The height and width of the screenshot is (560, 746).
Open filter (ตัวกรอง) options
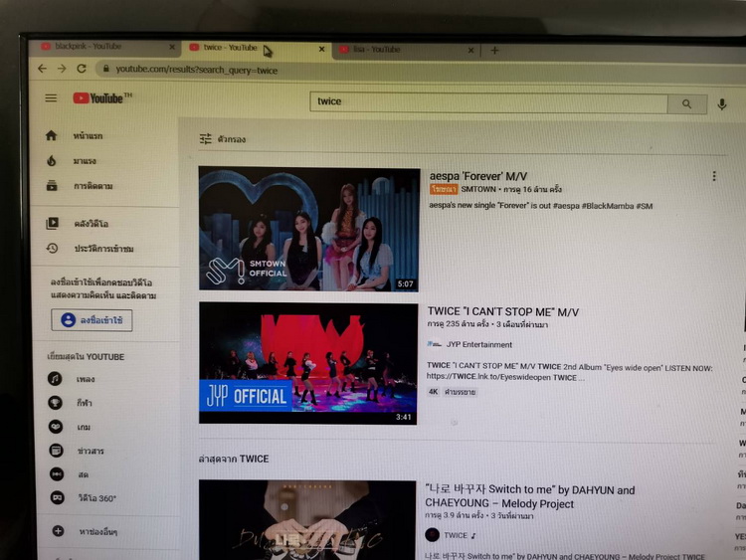(222, 139)
